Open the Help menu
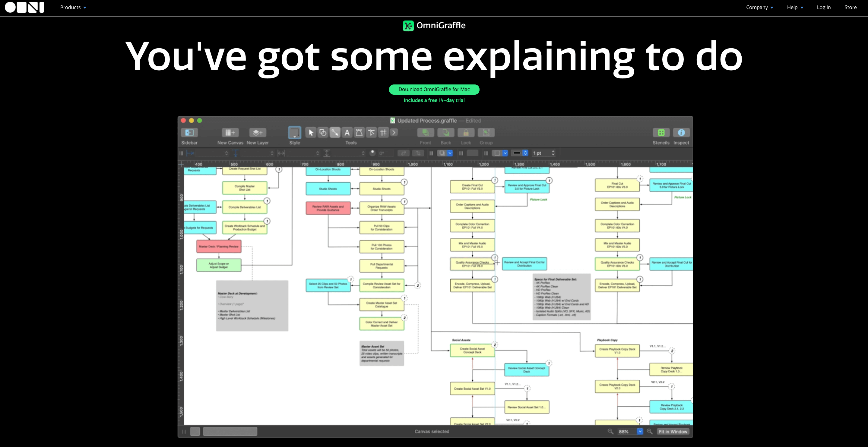Screen dimensions: 868x447 795,7
